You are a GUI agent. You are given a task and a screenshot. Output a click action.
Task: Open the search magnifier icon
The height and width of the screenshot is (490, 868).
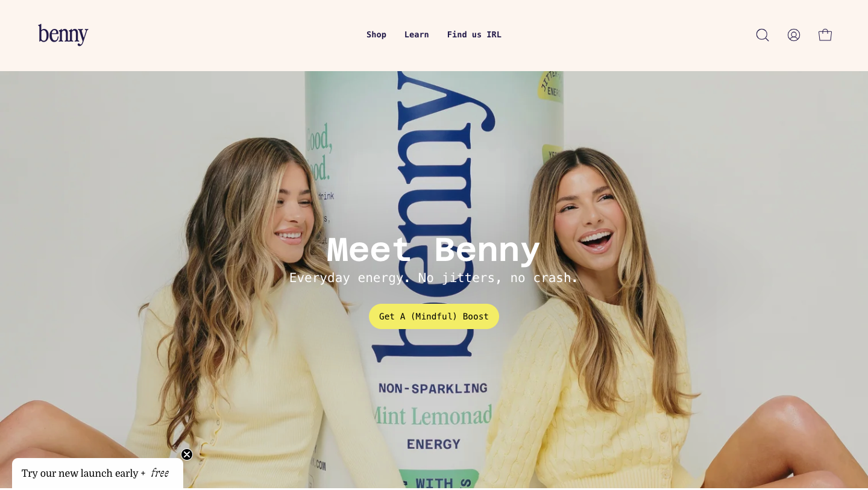763,35
